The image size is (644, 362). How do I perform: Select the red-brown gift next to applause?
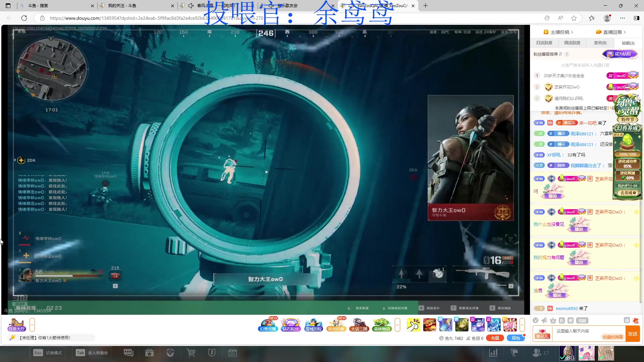429,325
